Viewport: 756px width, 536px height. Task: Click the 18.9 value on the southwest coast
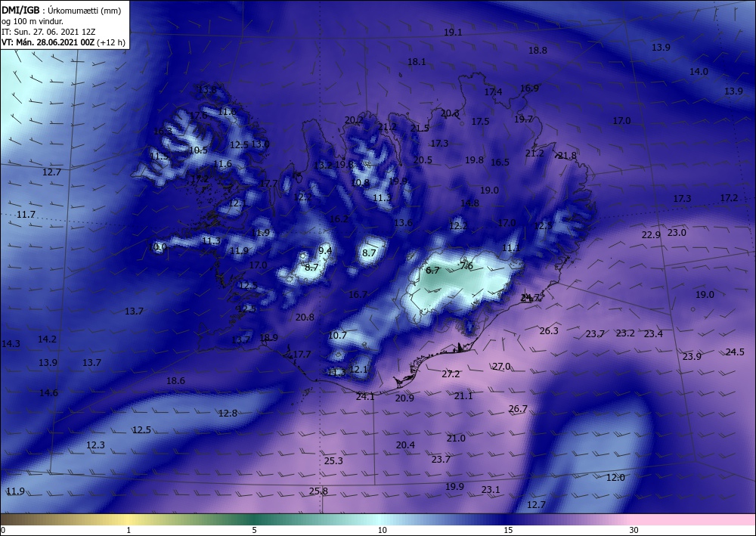pos(268,337)
